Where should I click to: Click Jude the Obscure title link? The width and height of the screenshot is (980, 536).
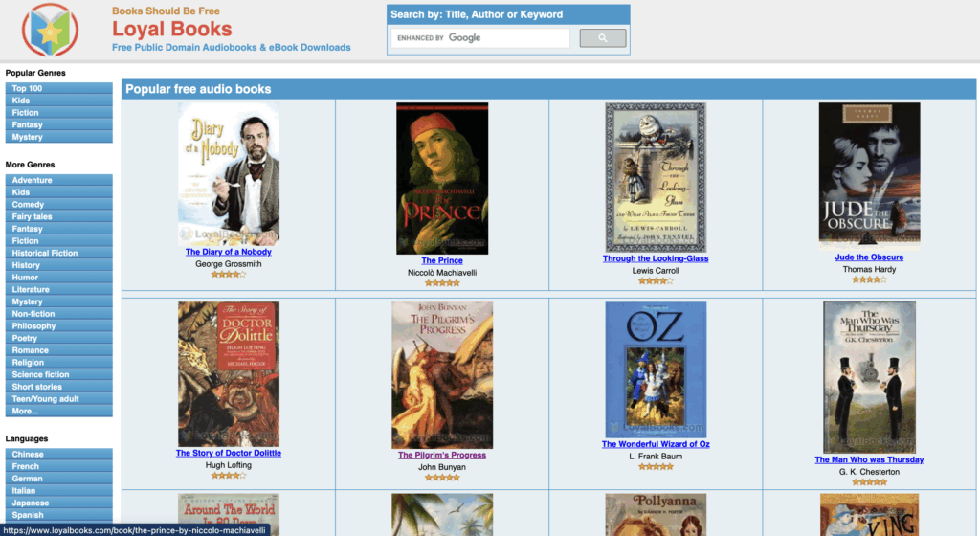pyautogui.click(x=869, y=257)
